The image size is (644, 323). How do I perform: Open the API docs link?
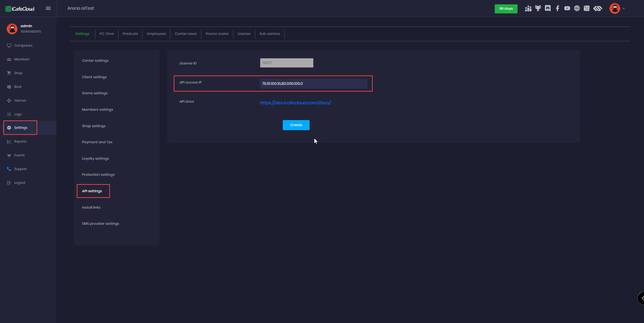[x=295, y=103]
